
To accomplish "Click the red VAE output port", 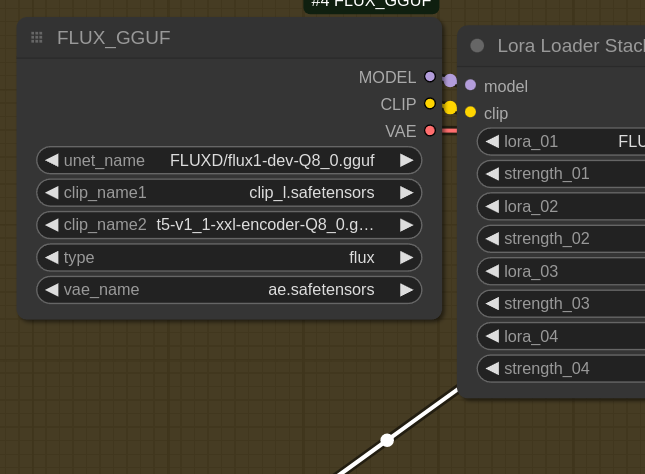I will [x=430, y=130].
